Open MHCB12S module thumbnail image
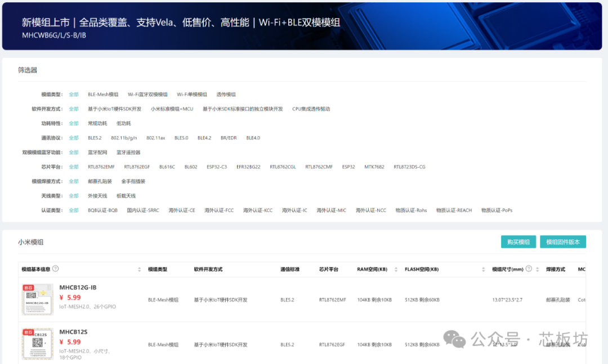608x364 pixels. pyautogui.click(x=38, y=344)
